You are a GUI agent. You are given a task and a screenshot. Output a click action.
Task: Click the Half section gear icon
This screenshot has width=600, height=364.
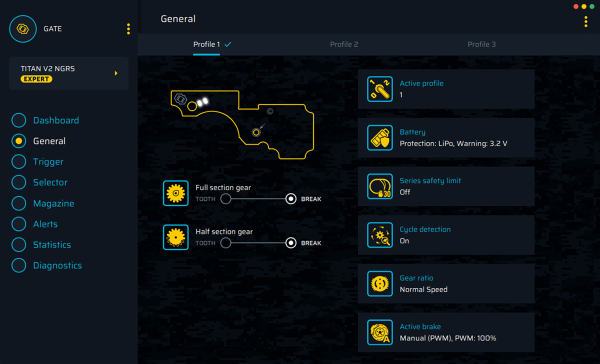(x=175, y=237)
